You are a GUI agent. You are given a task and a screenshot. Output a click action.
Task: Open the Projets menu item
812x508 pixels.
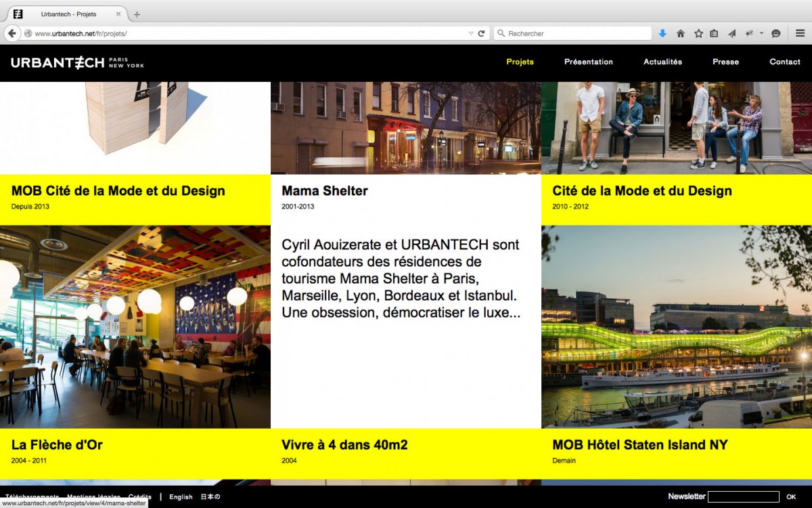(x=520, y=62)
